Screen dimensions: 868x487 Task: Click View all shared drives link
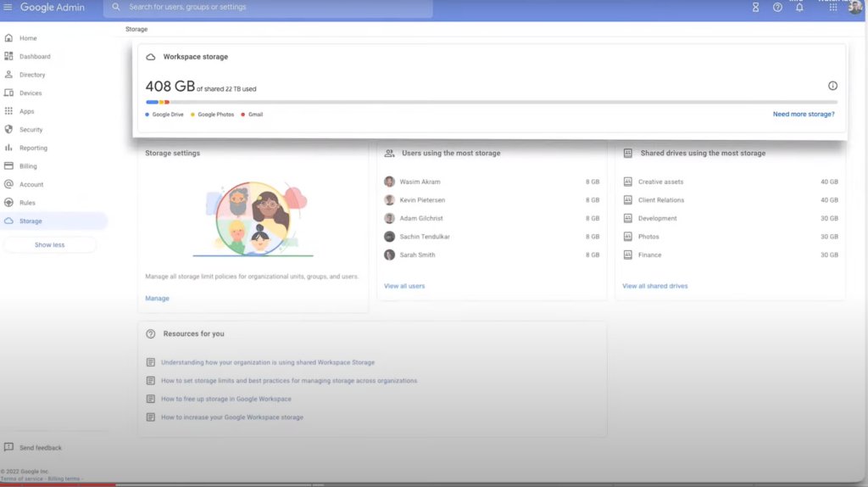[x=655, y=286]
